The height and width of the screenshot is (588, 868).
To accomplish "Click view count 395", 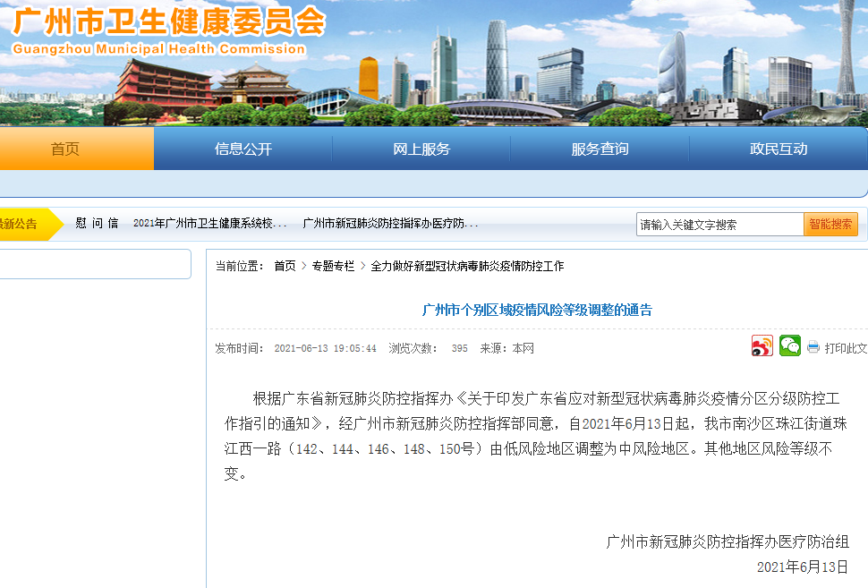I will point(459,348).
